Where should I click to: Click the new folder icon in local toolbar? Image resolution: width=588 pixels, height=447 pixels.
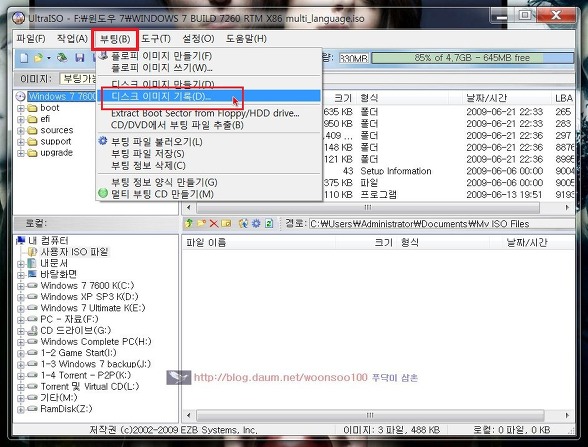point(201,224)
